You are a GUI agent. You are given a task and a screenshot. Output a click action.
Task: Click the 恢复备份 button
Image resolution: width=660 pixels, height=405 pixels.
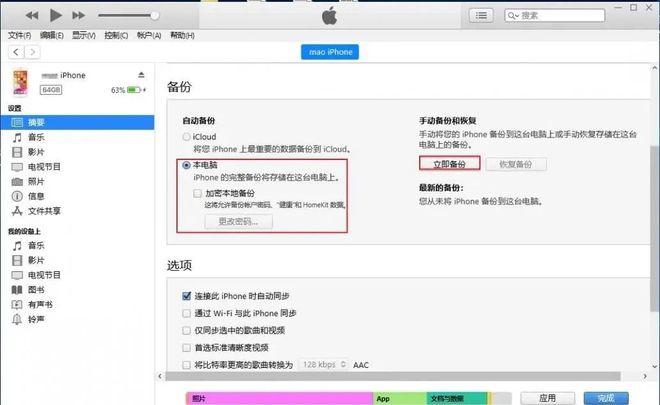coord(516,164)
